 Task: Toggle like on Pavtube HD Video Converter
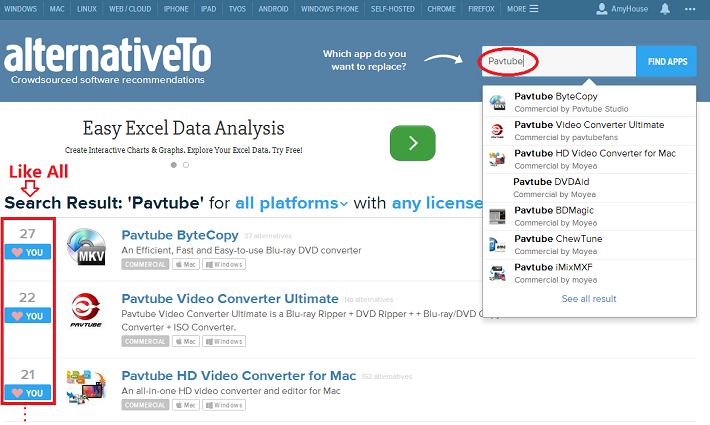pos(28,393)
